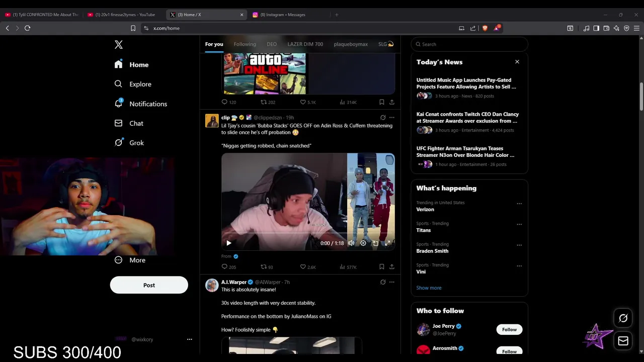Open more options for Titans trend

(519, 224)
